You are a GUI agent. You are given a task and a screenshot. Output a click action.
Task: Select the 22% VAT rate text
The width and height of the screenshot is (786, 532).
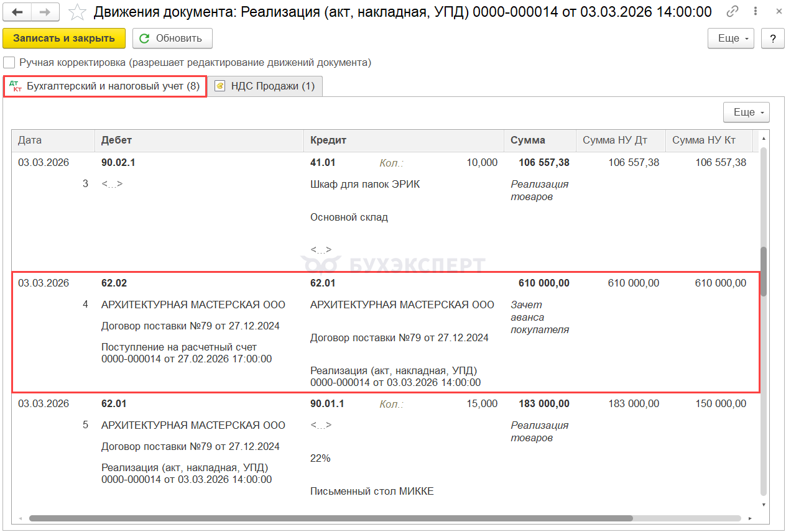[x=320, y=459]
